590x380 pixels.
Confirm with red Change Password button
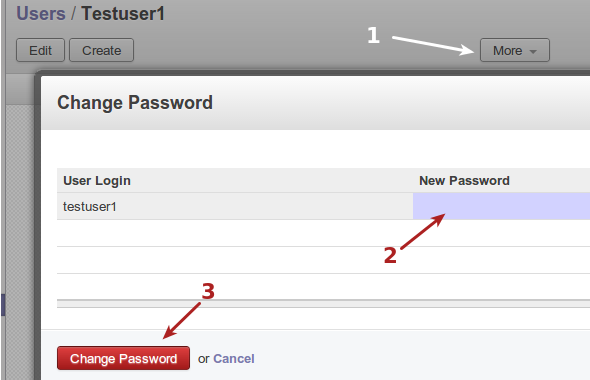click(123, 358)
